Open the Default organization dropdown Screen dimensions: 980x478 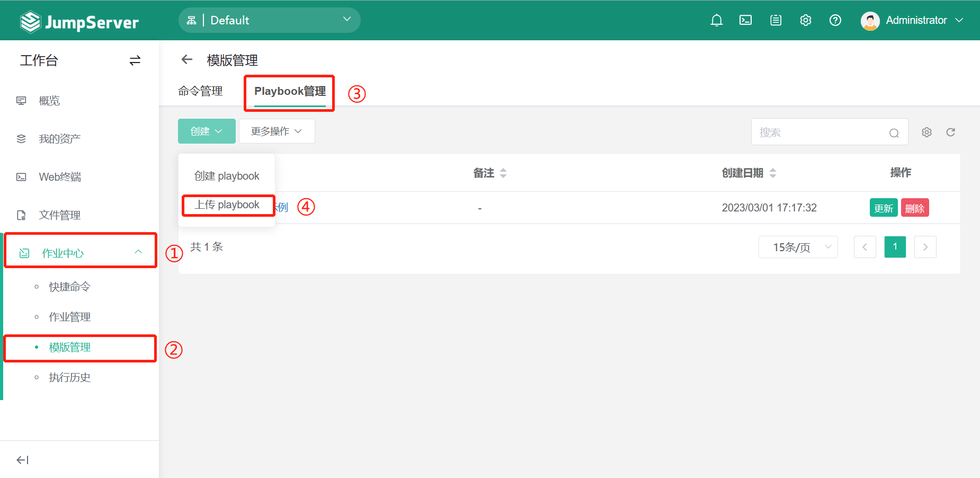click(269, 20)
